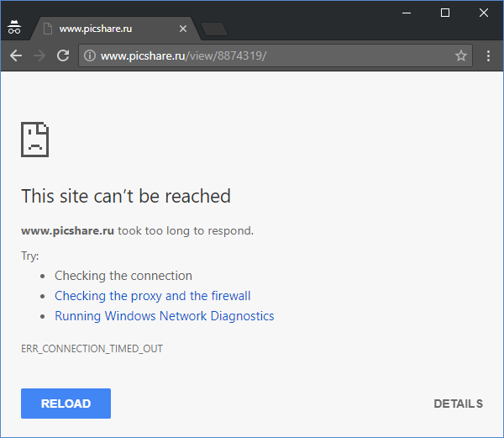Click the forward navigation arrow

pyautogui.click(x=39, y=56)
